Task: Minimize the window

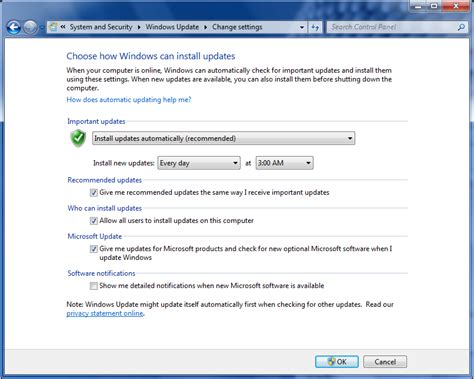Action: (x=418, y=6)
